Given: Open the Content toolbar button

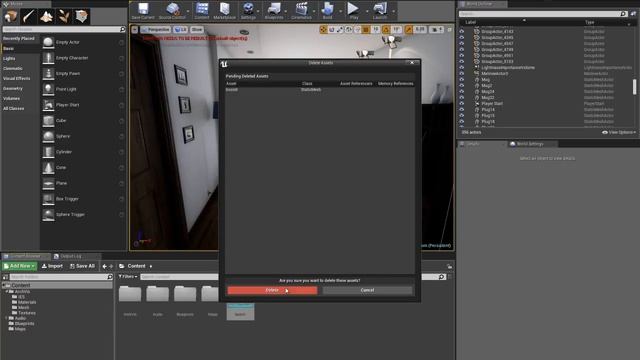Looking at the screenshot, I should click(202, 11).
